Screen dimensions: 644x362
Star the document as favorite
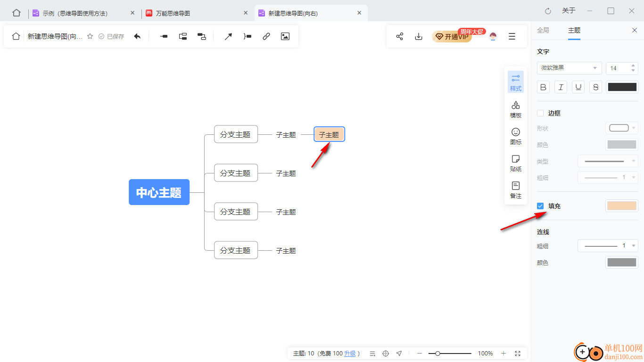[90, 36]
